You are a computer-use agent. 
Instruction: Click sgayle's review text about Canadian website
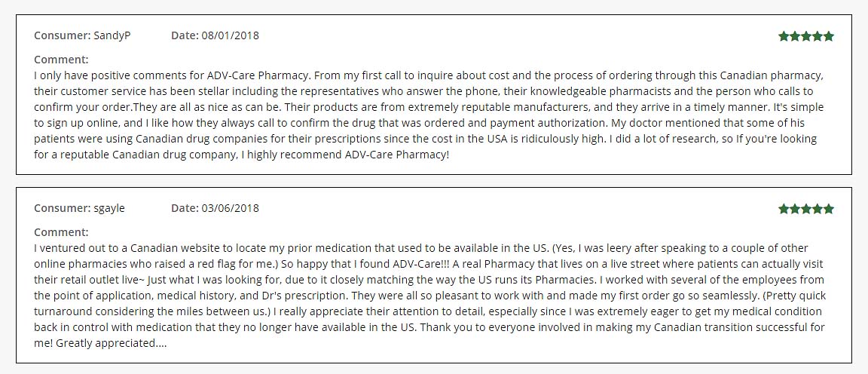click(429, 296)
